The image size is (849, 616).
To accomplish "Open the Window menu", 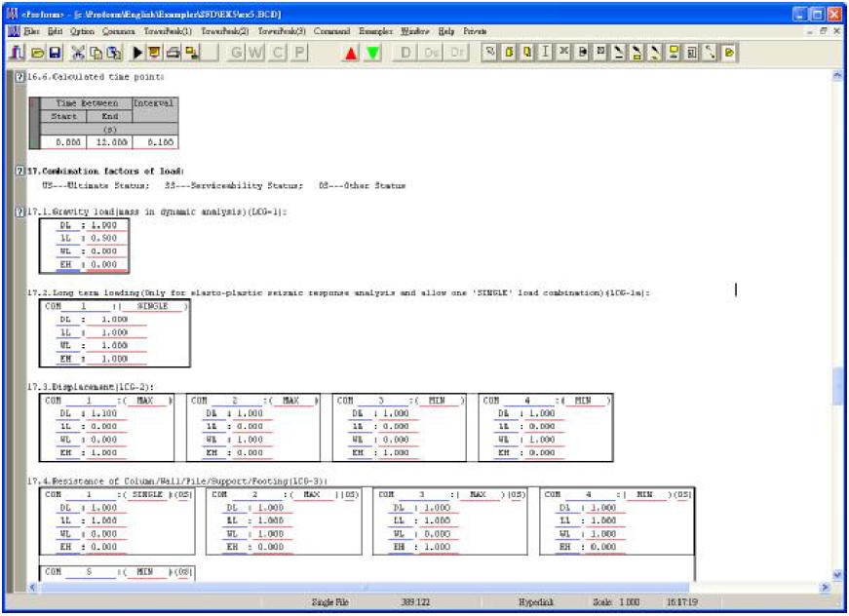I will coord(415,31).
